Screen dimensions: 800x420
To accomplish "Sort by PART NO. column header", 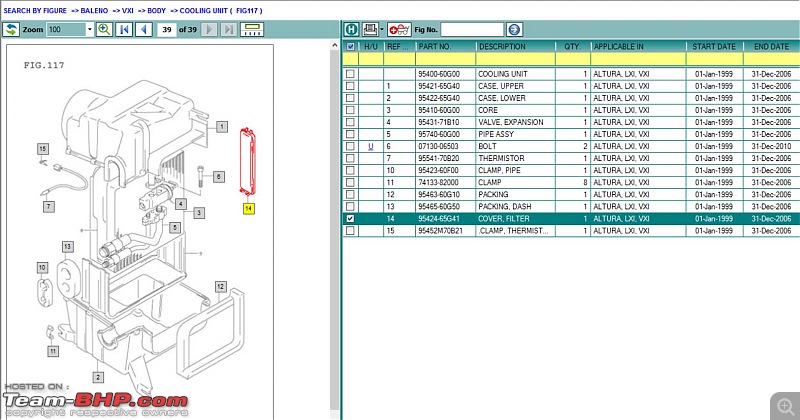I will pos(445,46).
